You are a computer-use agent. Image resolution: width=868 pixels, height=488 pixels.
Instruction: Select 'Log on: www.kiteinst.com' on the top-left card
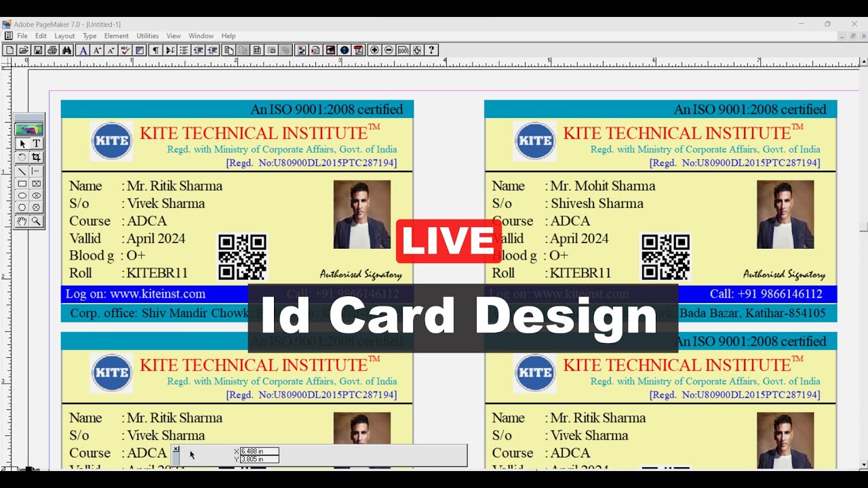click(x=136, y=294)
